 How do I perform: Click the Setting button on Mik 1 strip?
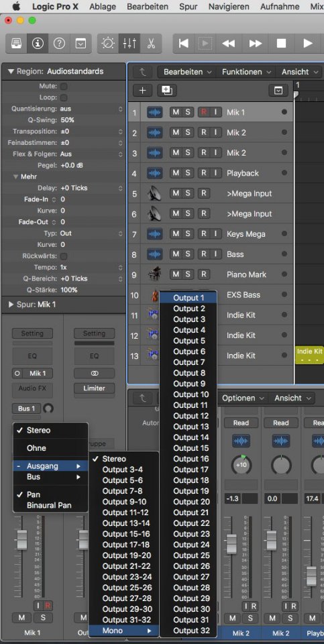32,333
